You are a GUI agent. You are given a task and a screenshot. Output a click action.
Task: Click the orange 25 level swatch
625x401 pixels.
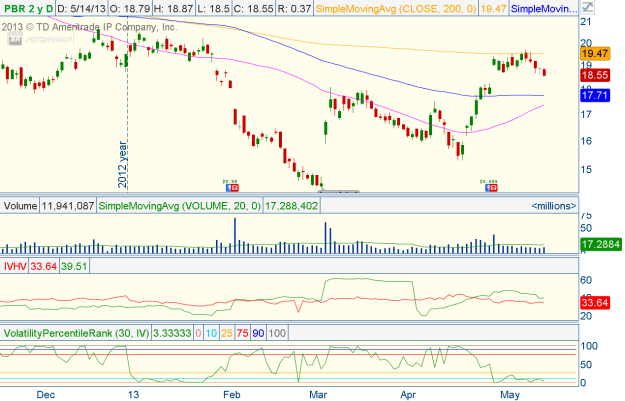pyautogui.click(x=226, y=332)
